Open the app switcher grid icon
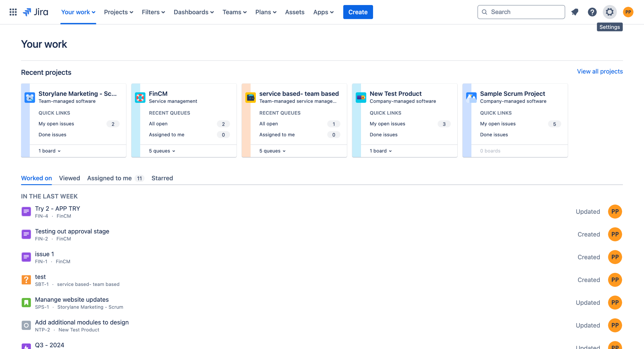The image size is (644, 349). coord(13,12)
